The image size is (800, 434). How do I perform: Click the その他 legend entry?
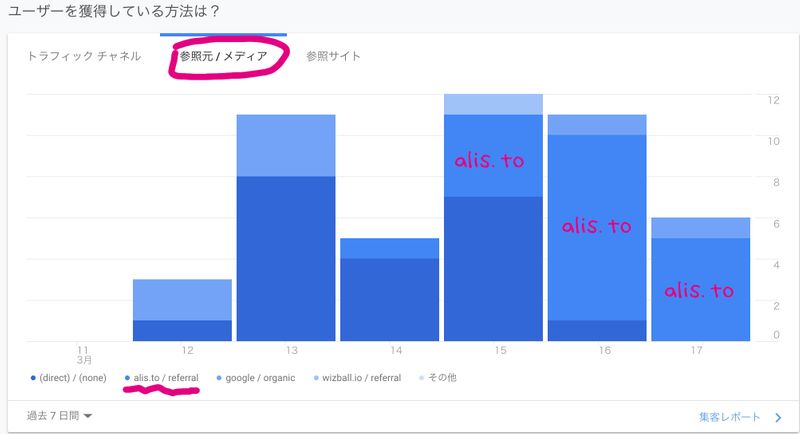coord(438,378)
